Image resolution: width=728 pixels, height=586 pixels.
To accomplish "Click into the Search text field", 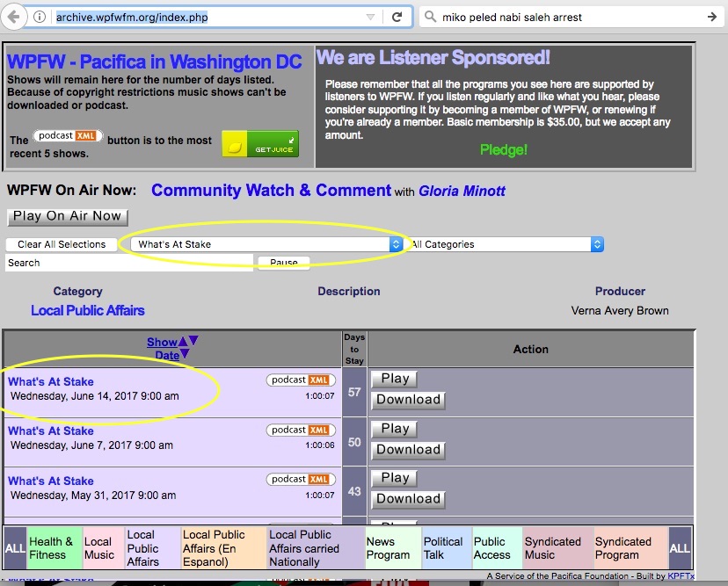I will coord(129,263).
